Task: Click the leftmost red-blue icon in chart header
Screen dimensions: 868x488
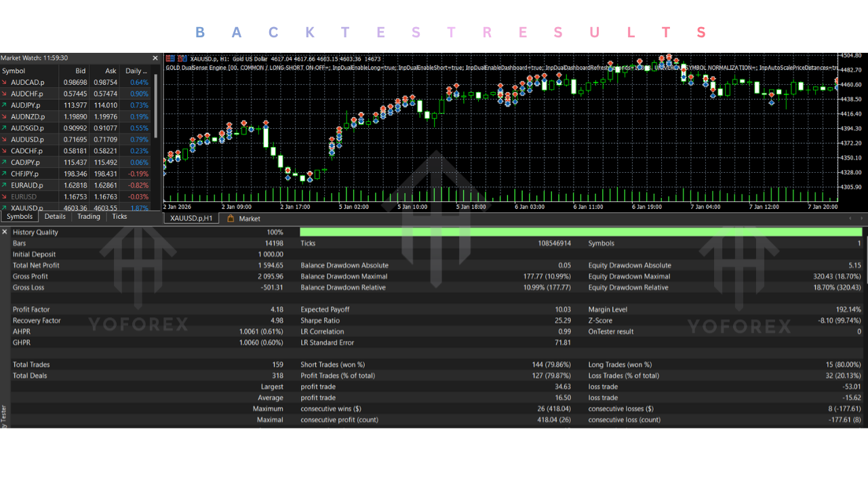Action: coord(170,59)
